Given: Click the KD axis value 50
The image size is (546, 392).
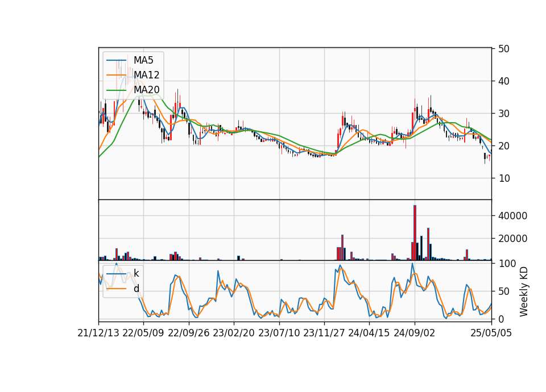Looking at the screenshot, I should coord(504,291).
